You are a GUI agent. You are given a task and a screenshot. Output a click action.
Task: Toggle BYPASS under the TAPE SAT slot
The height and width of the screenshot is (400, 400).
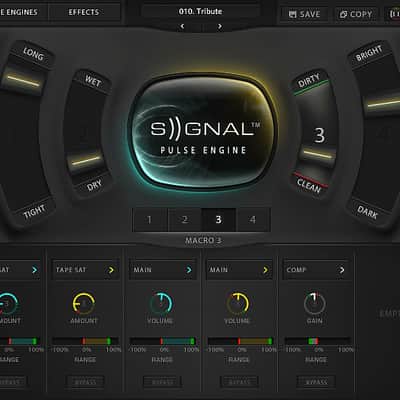click(86, 382)
